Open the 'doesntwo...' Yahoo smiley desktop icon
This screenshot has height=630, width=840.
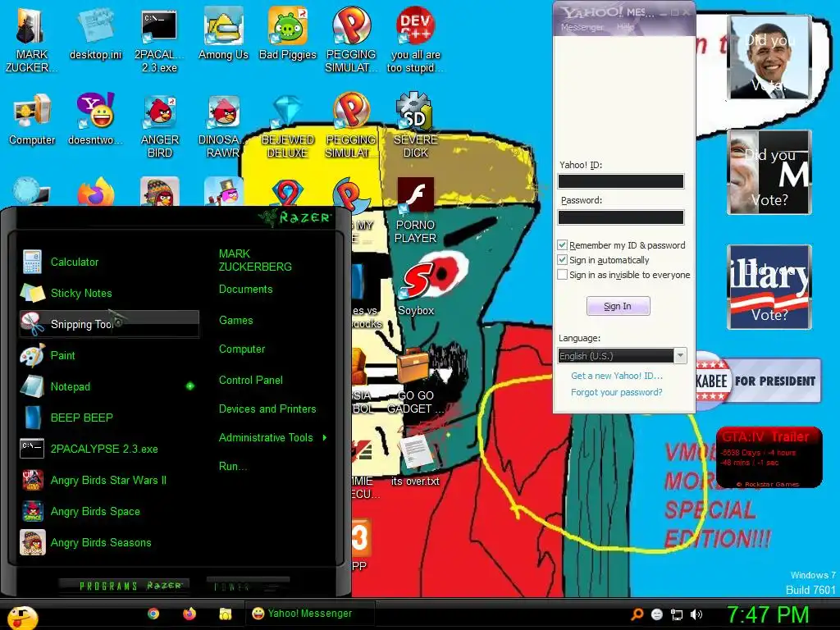point(95,120)
